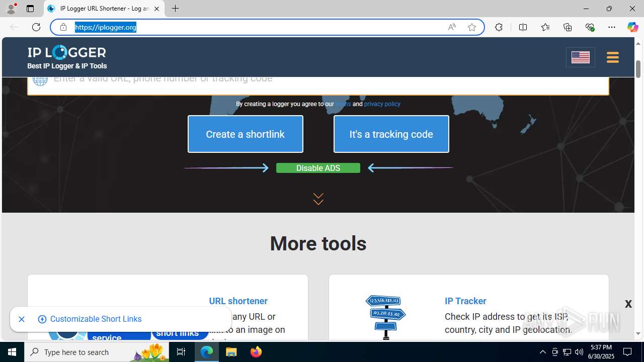This screenshot has width=644, height=362.
Task: Show hidden system tray icons
Action: pos(542,352)
